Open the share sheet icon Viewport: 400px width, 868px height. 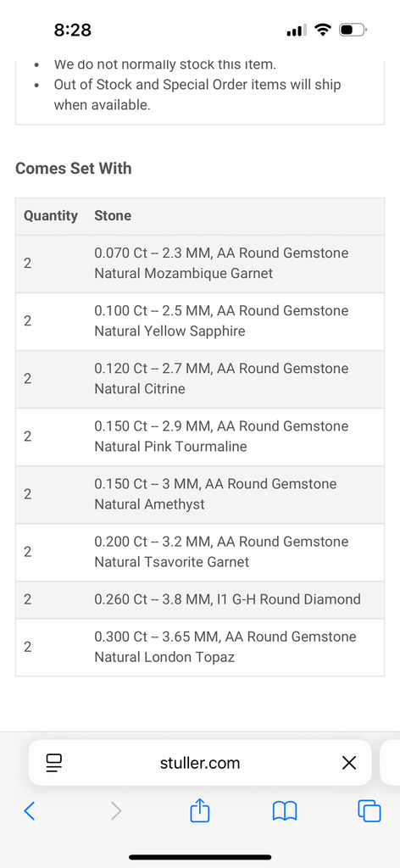click(x=200, y=810)
